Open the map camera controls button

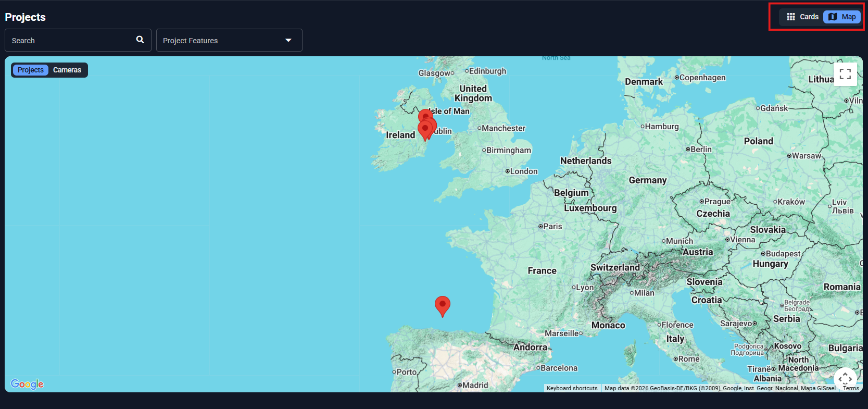click(x=845, y=379)
